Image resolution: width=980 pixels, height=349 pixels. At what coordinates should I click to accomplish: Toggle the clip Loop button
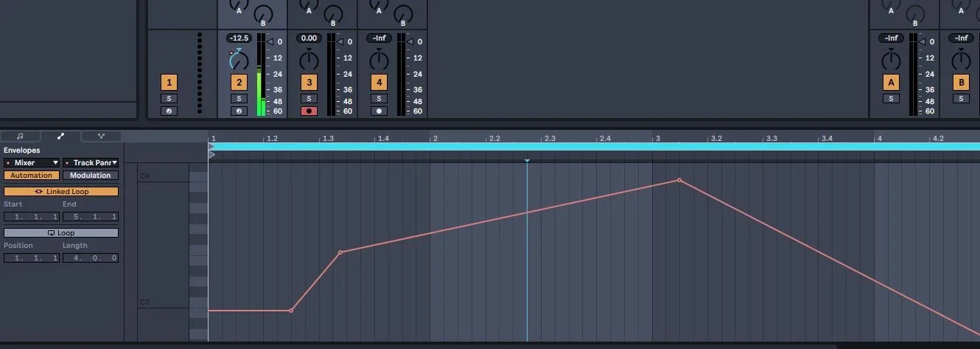tap(61, 232)
